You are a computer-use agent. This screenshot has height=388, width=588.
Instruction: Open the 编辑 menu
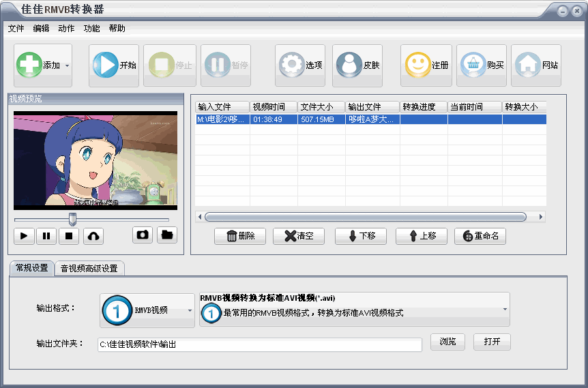pos(41,29)
